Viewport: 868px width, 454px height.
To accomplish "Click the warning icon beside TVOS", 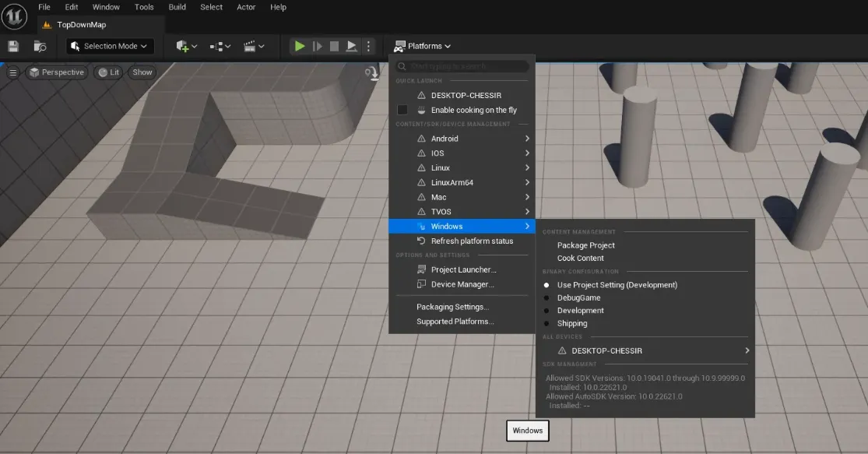I will [421, 212].
